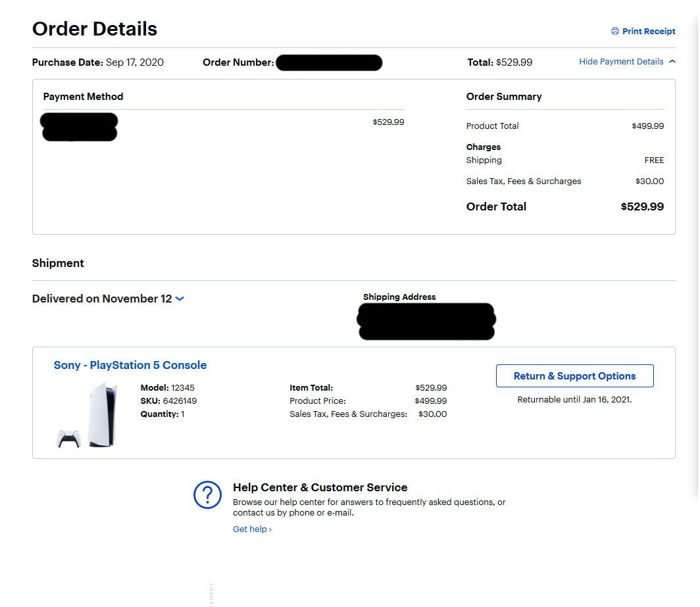
Task: Click Returnable until Jan 16, 2021 text
Action: point(574,399)
